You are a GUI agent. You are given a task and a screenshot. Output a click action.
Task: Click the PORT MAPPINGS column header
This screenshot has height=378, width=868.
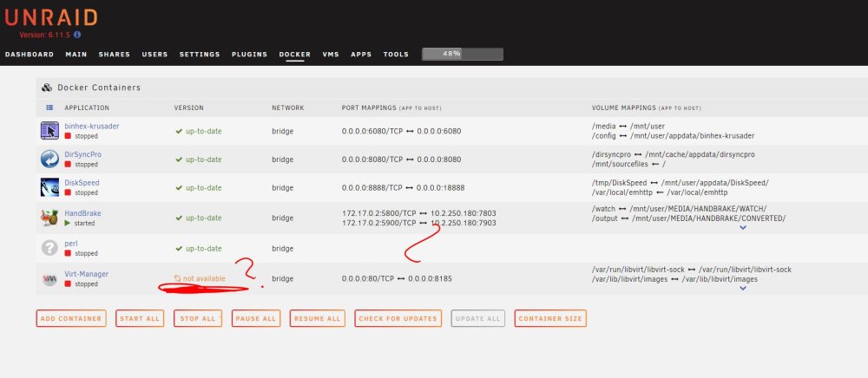click(x=391, y=108)
